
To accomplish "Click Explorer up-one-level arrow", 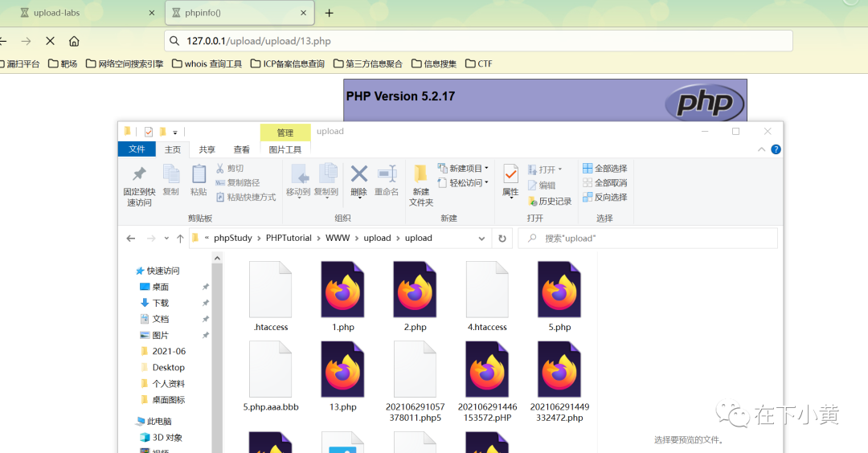I will (x=180, y=239).
